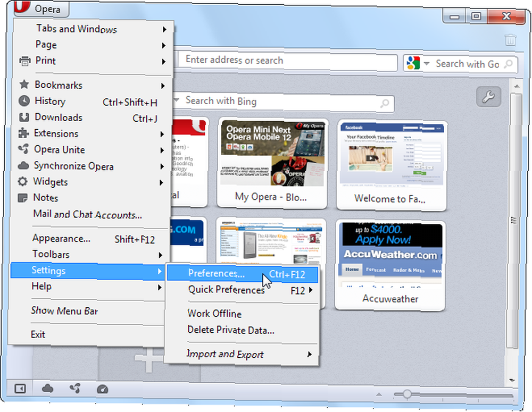Viewport: 532px width, 412px height.
Task: Click the address bar field
Action: 288,61
